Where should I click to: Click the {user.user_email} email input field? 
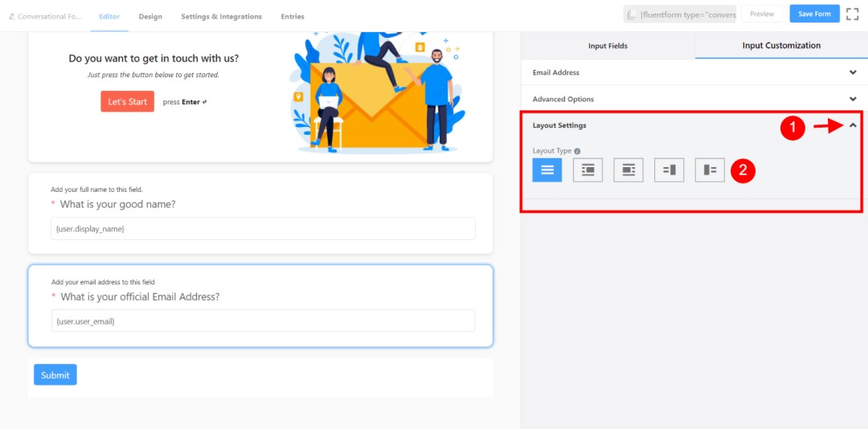coord(263,321)
